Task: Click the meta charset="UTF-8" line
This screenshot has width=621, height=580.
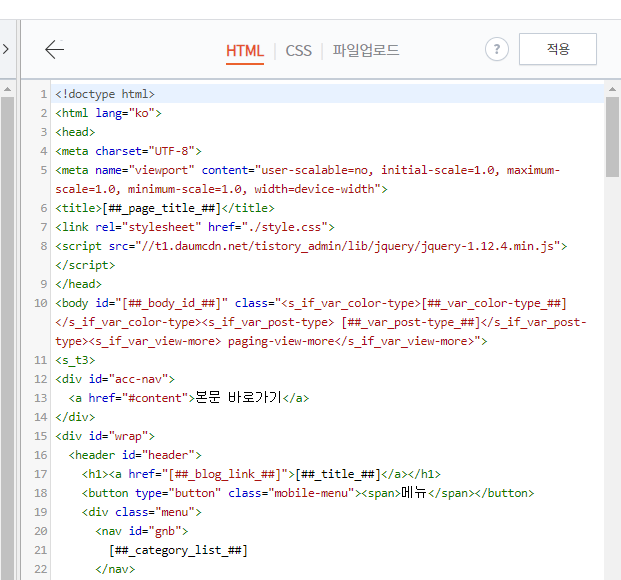Action: [128, 151]
